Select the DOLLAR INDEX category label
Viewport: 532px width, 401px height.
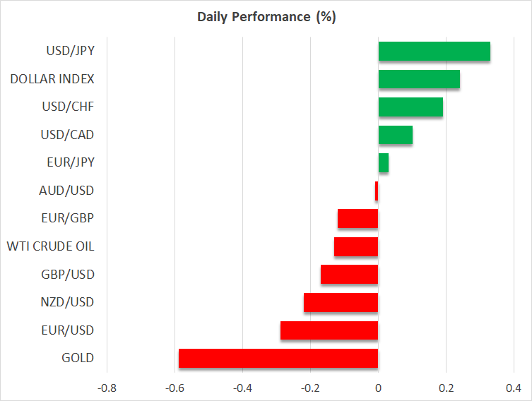pos(52,79)
